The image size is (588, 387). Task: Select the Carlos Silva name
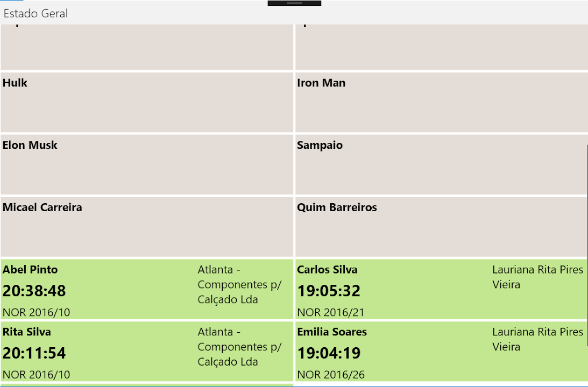pyautogui.click(x=327, y=269)
